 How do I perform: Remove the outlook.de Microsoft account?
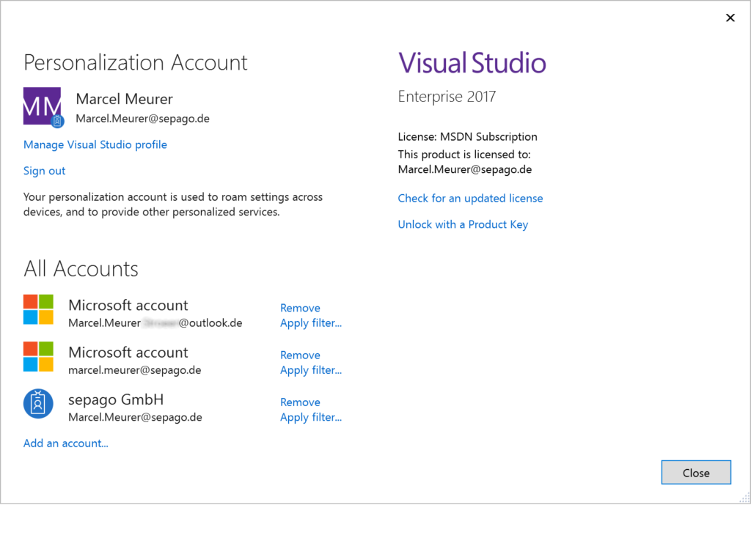tap(300, 308)
